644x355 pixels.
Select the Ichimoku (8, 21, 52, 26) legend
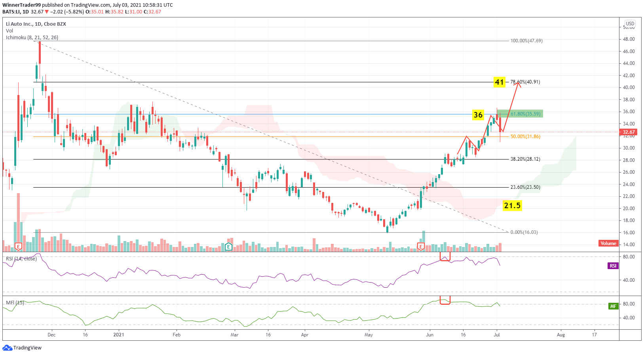(32, 38)
